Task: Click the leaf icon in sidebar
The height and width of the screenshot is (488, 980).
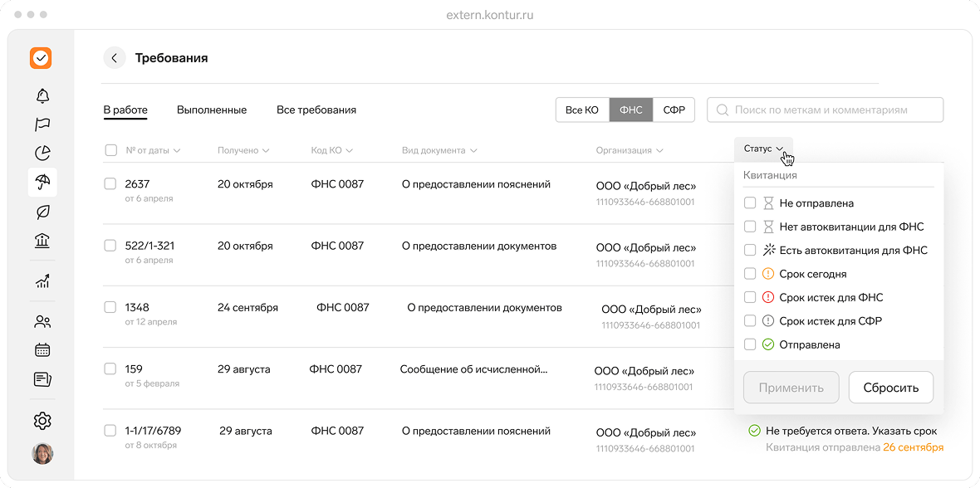Action: click(x=42, y=212)
